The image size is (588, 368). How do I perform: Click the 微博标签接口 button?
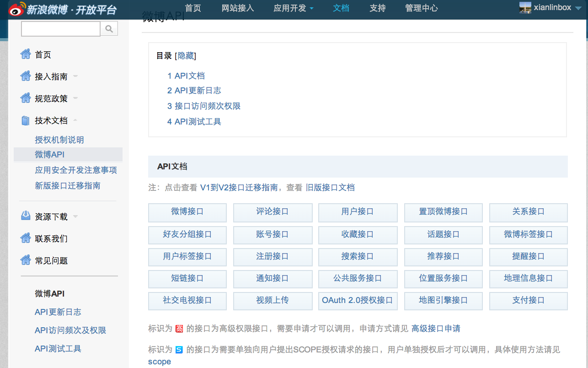click(x=529, y=235)
